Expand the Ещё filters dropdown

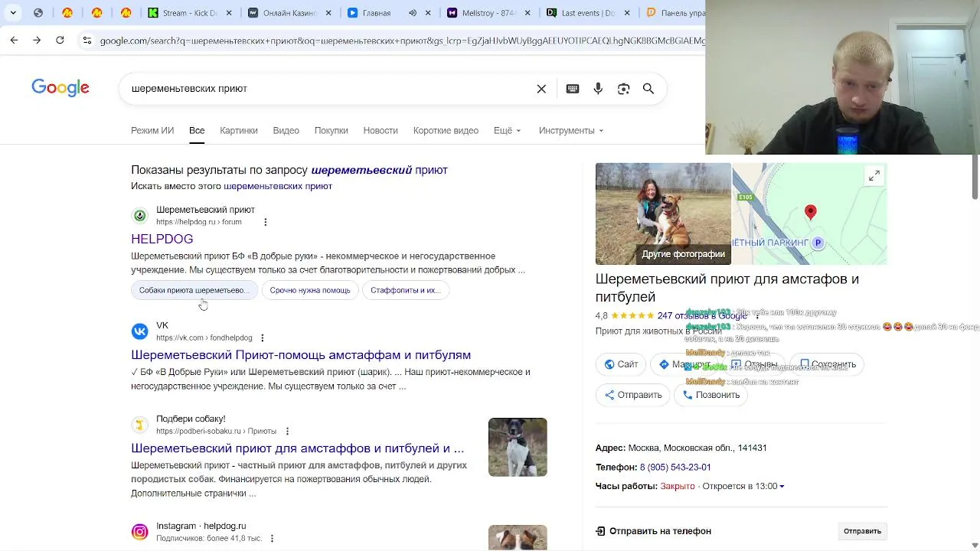click(x=508, y=130)
